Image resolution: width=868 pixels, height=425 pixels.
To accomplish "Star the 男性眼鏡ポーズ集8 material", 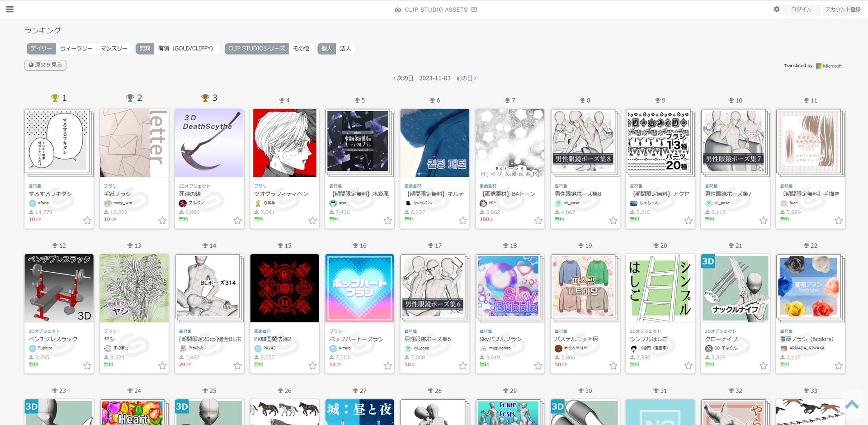I will pos(613,221).
